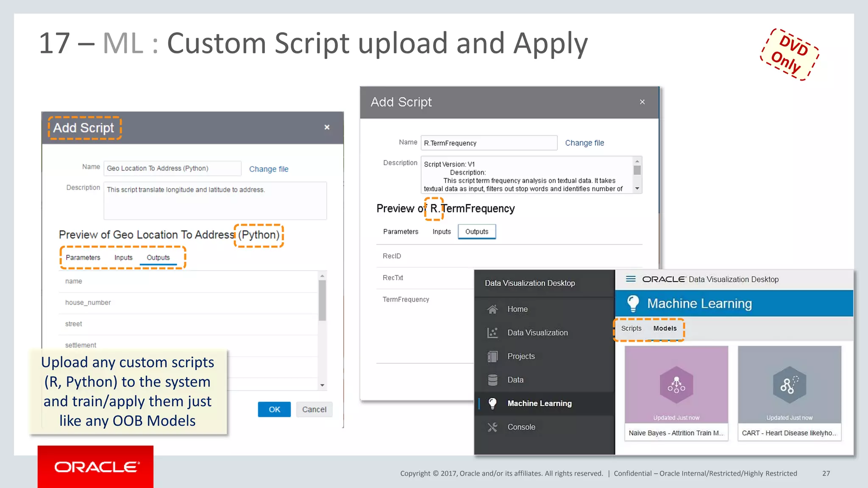Click Change file link in Python dialog
Viewport: 868px width, 488px height.
tap(269, 169)
